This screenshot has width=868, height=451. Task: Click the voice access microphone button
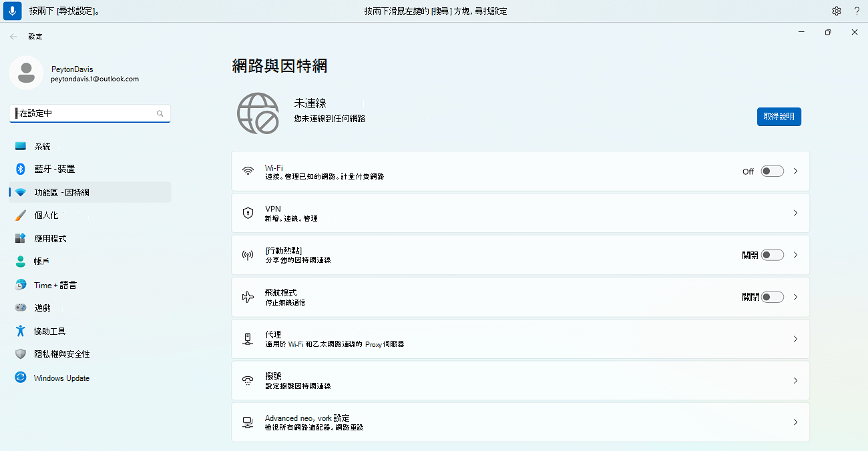click(x=12, y=11)
